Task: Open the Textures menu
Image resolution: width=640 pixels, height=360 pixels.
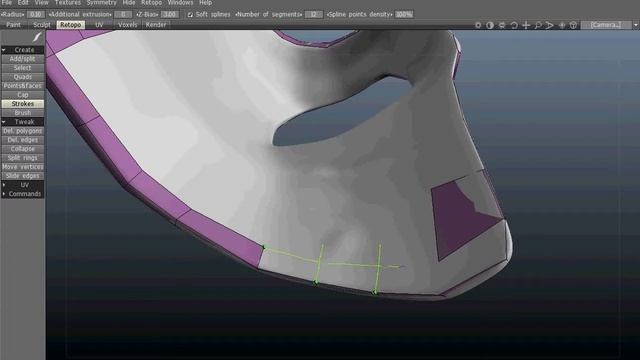Action: (68, 3)
